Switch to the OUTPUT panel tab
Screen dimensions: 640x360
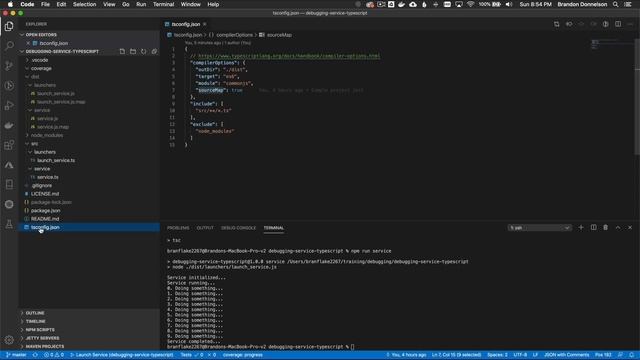(205, 228)
